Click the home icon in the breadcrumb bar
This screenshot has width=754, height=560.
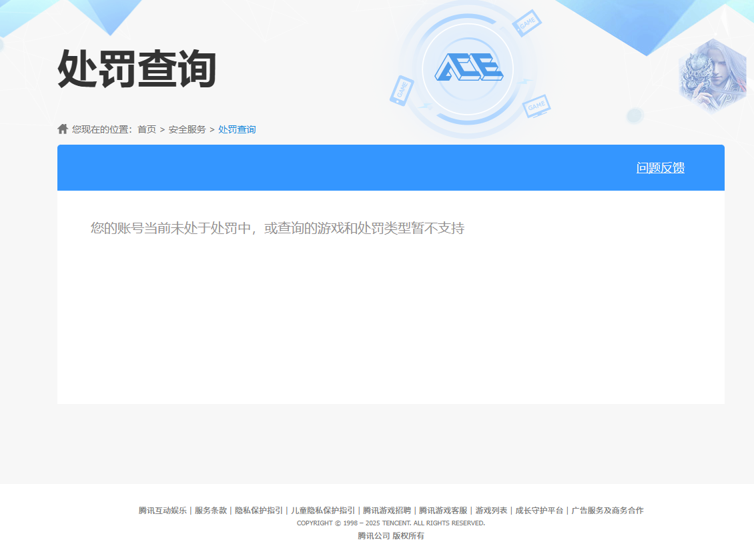(x=61, y=129)
